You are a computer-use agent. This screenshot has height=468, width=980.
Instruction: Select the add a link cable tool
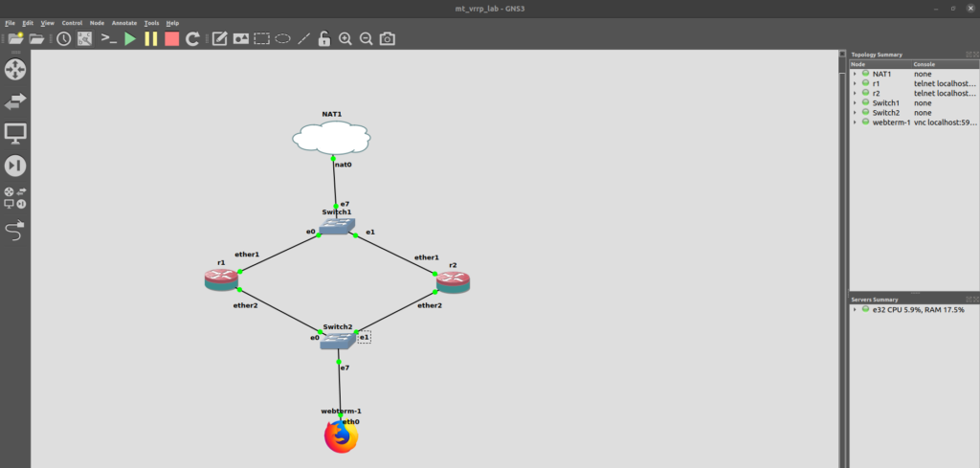pyautogui.click(x=15, y=230)
